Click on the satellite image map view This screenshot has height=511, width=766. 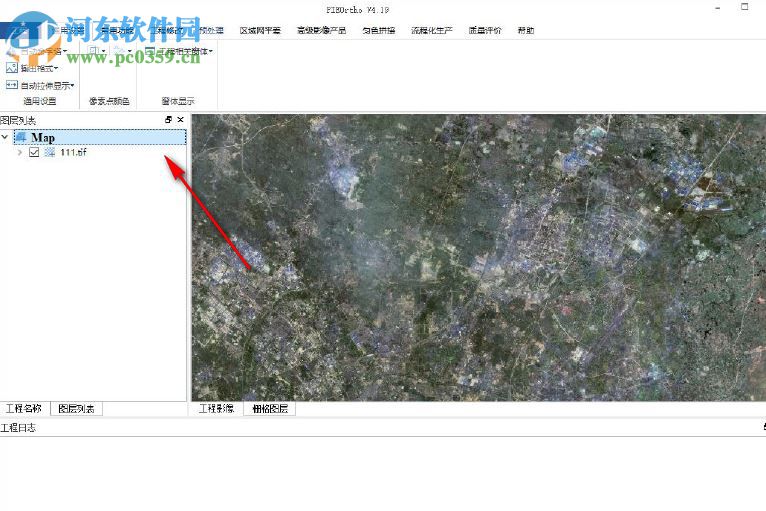[479, 257]
